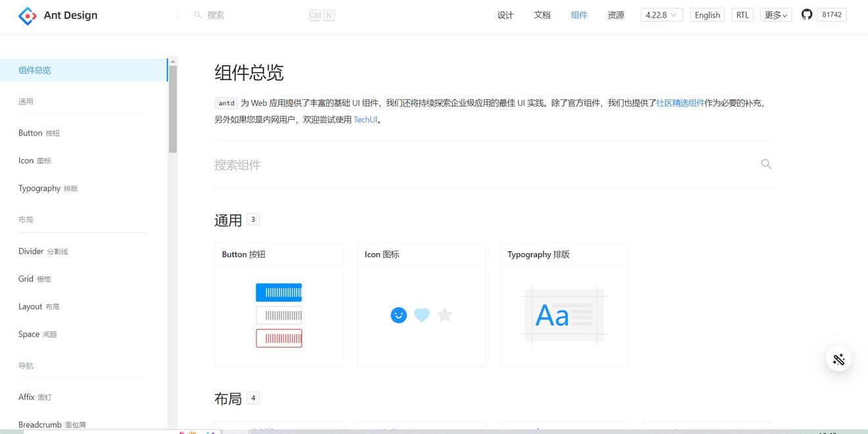This screenshot has height=434, width=868.
Task: Open the GitHub repository icon
Action: 807,14
